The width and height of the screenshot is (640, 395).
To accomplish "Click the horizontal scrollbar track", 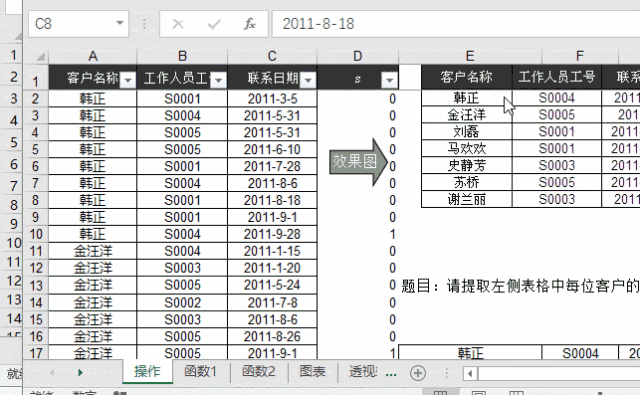I will point(558,373).
